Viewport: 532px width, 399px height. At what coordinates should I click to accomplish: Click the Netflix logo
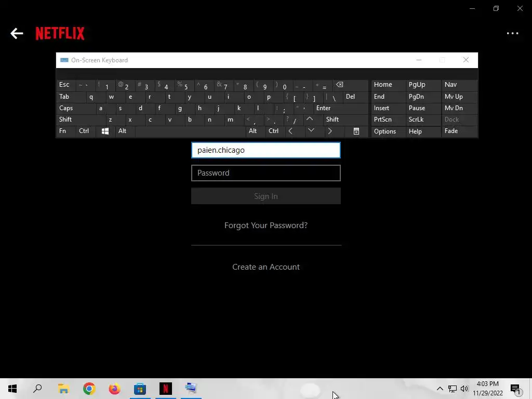coord(60,33)
